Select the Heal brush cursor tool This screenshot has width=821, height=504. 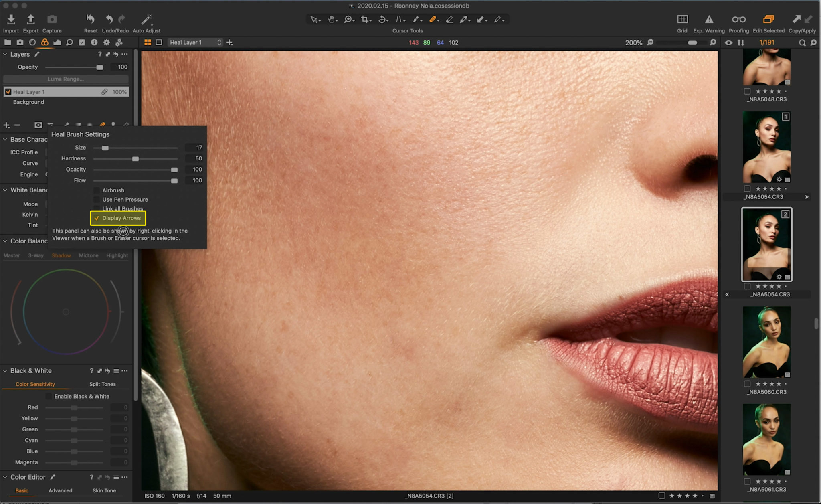point(433,19)
